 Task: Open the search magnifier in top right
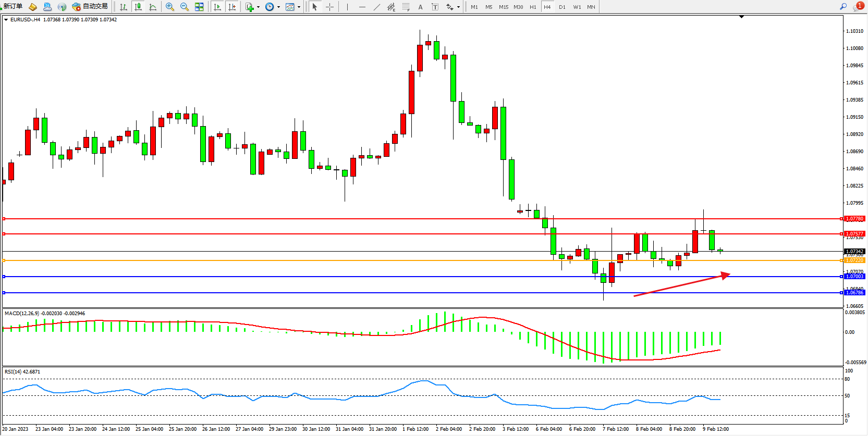[843, 7]
